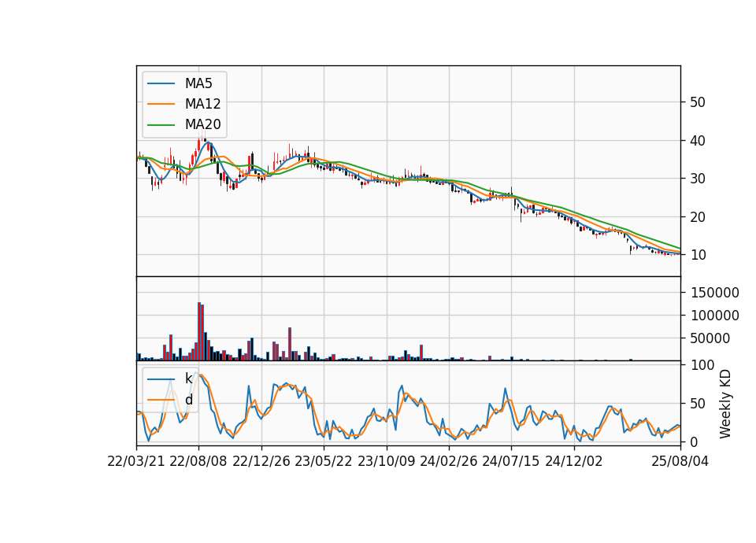Click the d legend label in KD panel
Image resolution: width=756 pixels, height=543 pixels.
pos(189,400)
